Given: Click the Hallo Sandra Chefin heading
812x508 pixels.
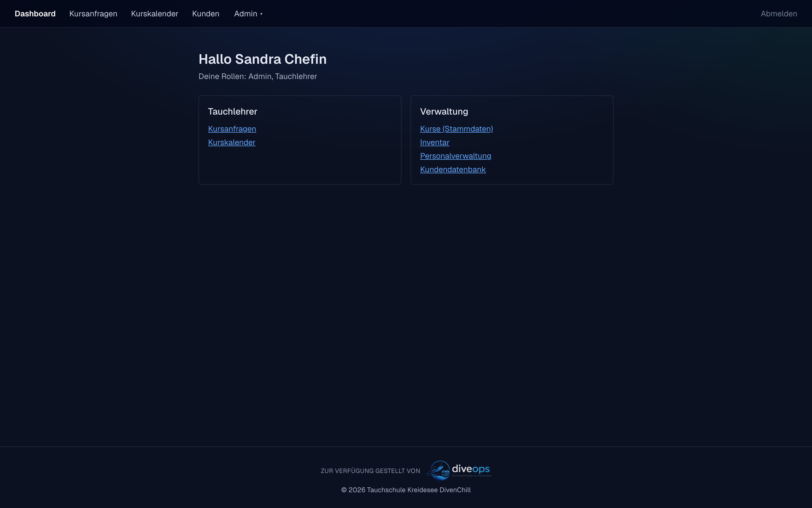Looking at the screenshot, I should click(262, 59).
